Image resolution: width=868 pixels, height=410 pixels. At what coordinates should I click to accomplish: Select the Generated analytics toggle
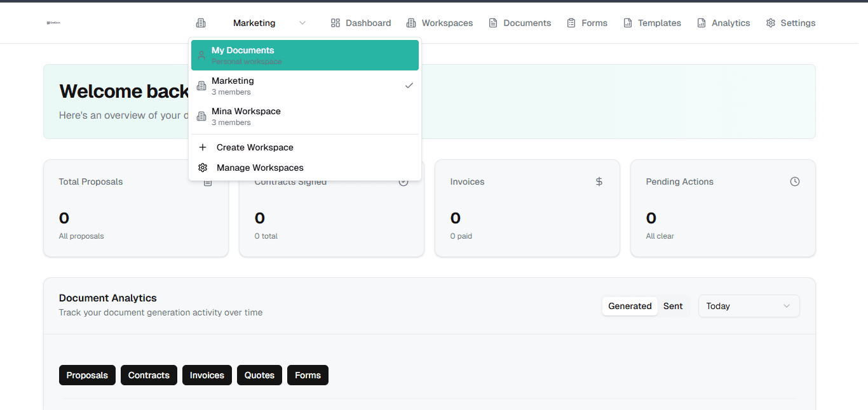click(x=629, y=305)
